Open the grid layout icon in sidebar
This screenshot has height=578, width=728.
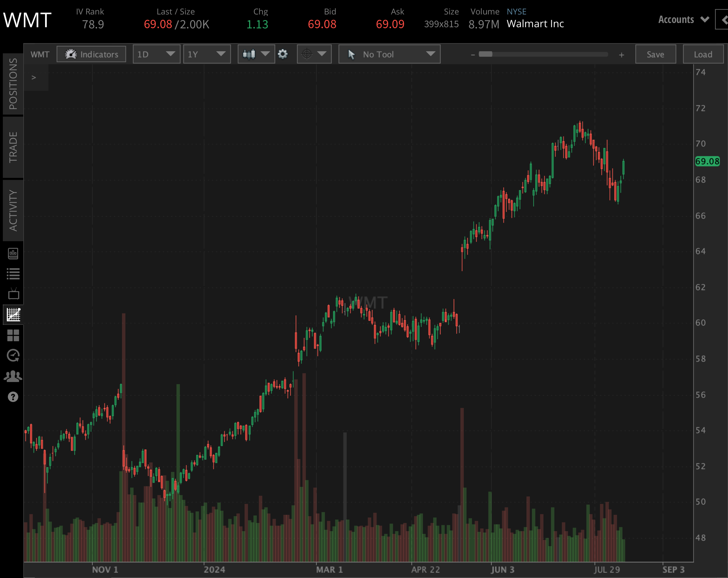13,335
